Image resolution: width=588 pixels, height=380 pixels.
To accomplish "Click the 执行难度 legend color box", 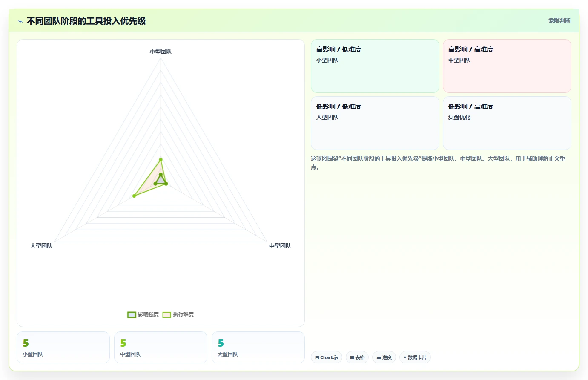I will point(166,315).
